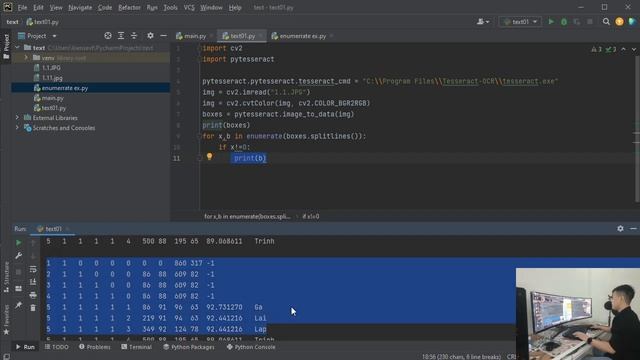Go to next highlighted error arrow
This screenshot has width=640, height=360.
[633, 49]
